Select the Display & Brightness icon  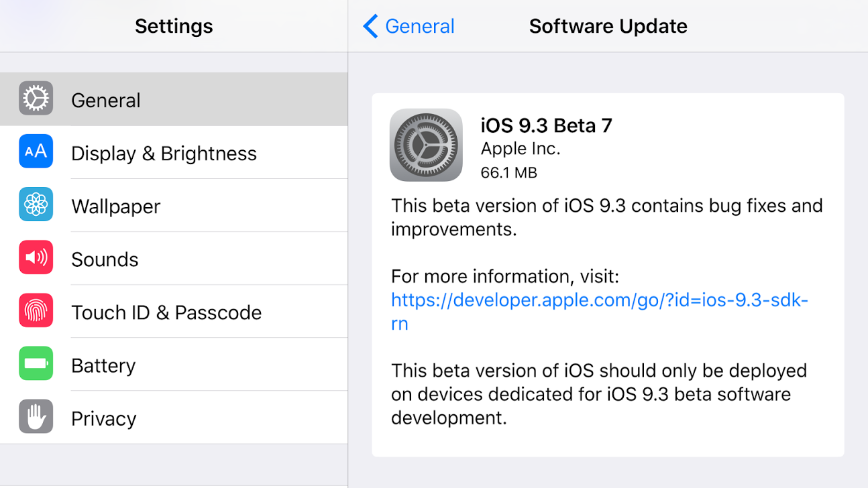point(36,151)
